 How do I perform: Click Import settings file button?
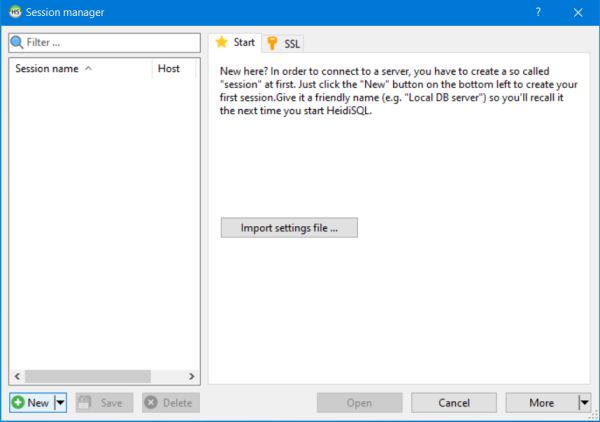[x=289, y=228]
